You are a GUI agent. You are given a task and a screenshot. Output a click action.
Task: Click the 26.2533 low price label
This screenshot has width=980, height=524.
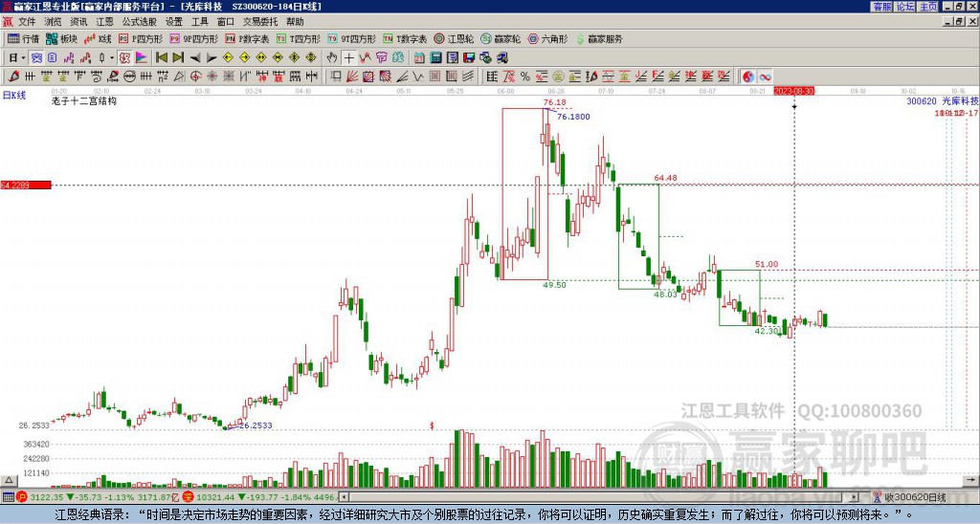point(256,426)
